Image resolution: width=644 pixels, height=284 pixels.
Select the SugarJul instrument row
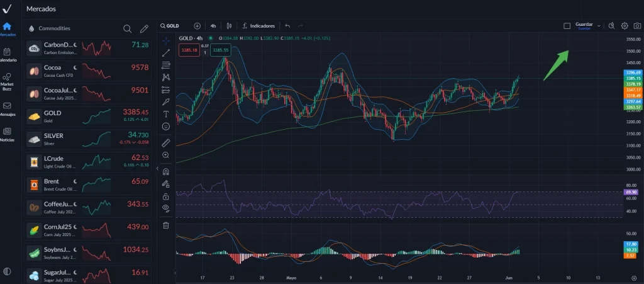(x=88, y=275)
